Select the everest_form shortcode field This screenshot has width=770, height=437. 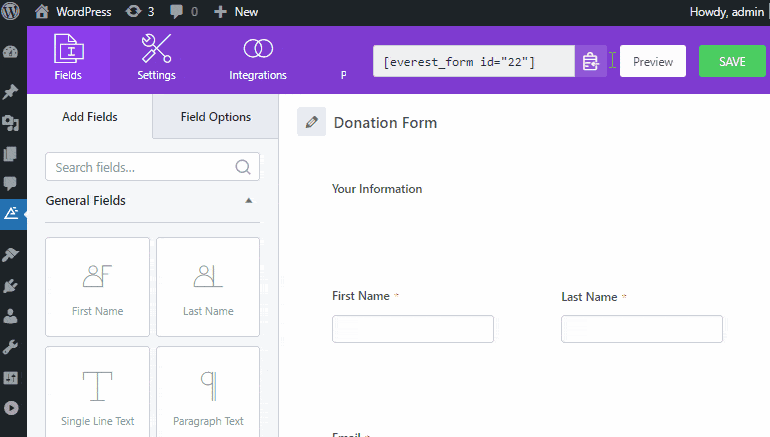click(474, 61)
